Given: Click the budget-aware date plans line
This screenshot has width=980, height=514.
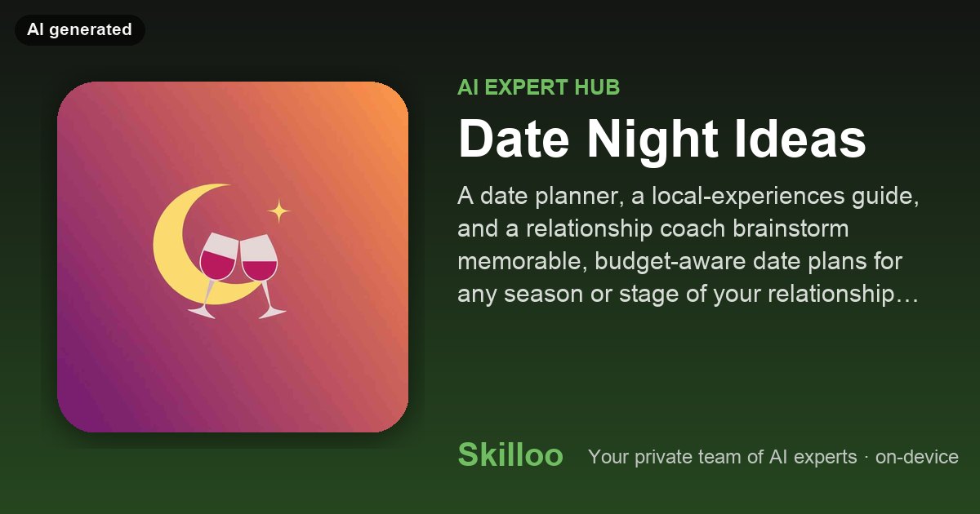Looking at the screenshot, I should [684, 262].
